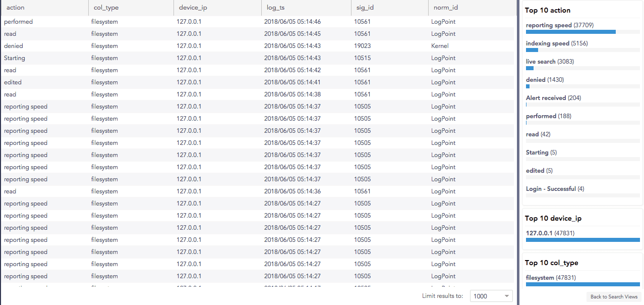Open the 'Limit results to' dropdown
This screenshot has width=644, height=305.
coord(490,296)
